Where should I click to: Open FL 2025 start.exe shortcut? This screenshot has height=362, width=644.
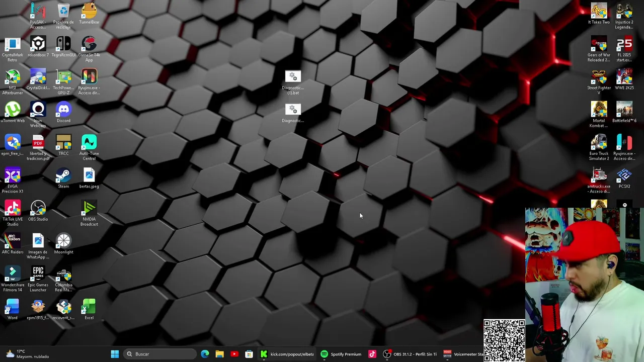624,49
